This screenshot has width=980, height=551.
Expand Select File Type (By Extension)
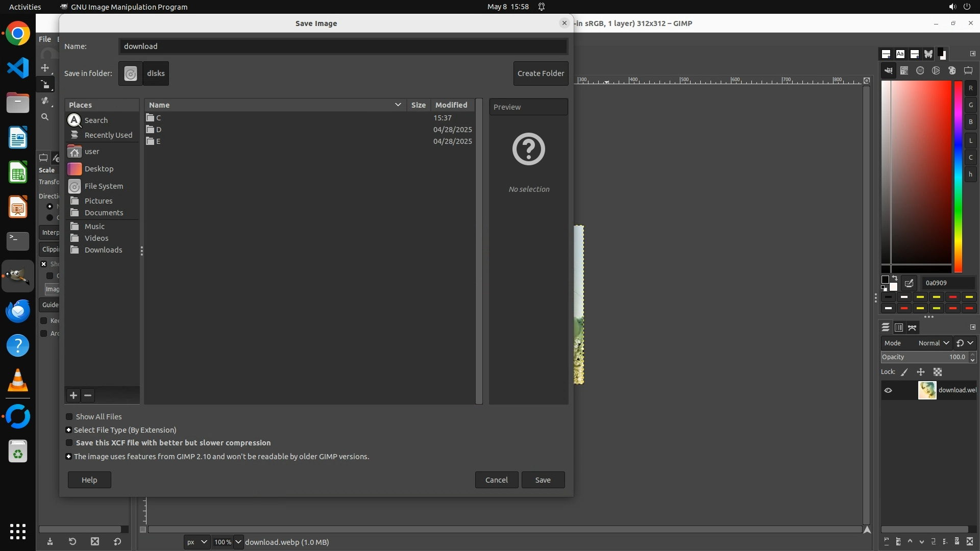click(x=68, y=430)
